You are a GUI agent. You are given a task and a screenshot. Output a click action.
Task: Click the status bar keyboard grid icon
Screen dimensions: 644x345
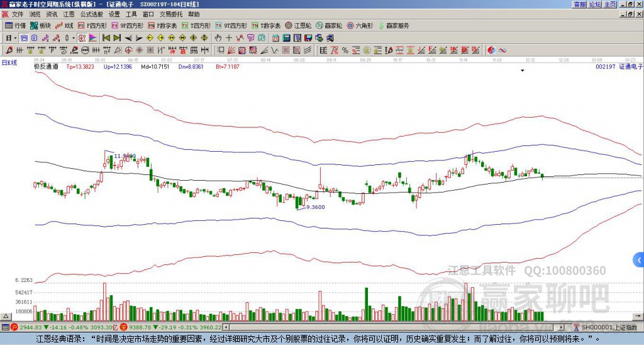(x=5, y=327)
